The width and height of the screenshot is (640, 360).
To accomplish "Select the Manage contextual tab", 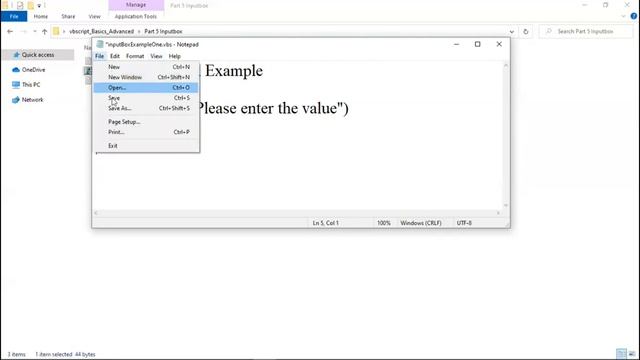I will [x=136, y=5].
